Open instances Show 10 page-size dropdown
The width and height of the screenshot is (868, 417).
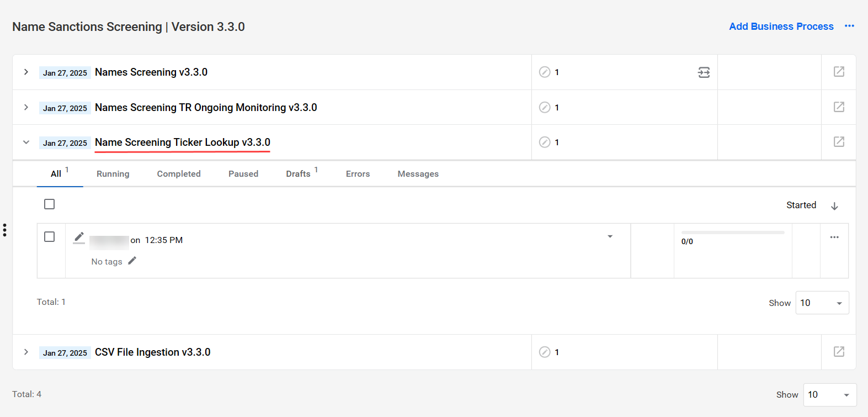[822, 303]
